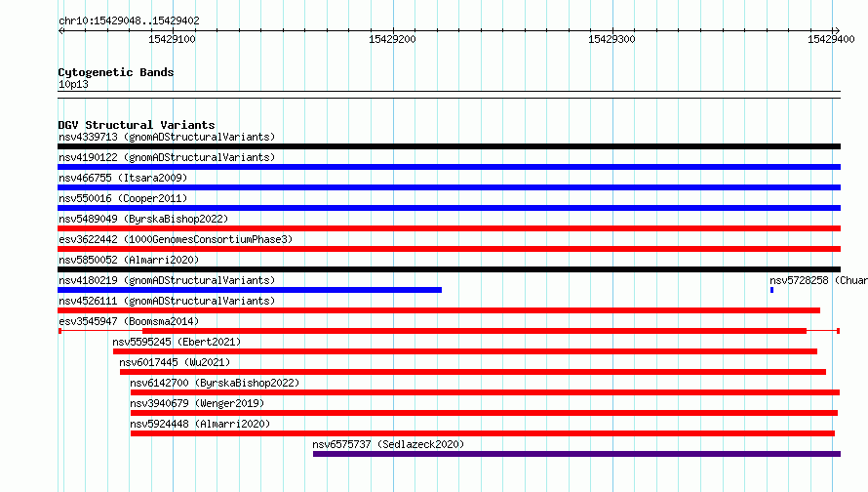This screenshot has height=492, width=868.
Task: Open the nsv4190122 variant label
Action: tap(167, 157)
